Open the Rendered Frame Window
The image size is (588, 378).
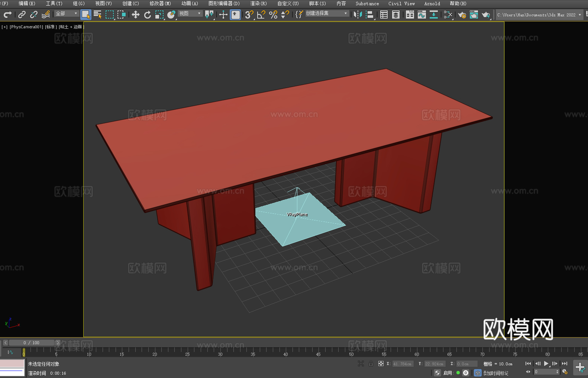[474, 14]
